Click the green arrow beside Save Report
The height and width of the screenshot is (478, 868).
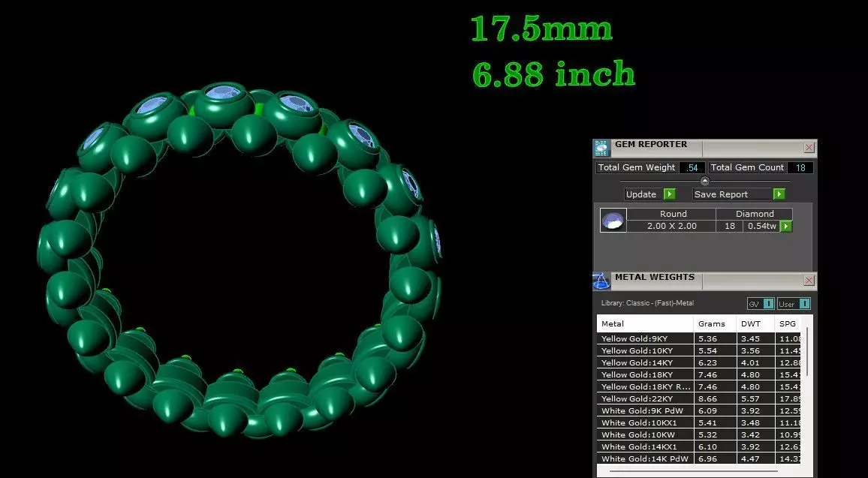[x=779, y=194]
